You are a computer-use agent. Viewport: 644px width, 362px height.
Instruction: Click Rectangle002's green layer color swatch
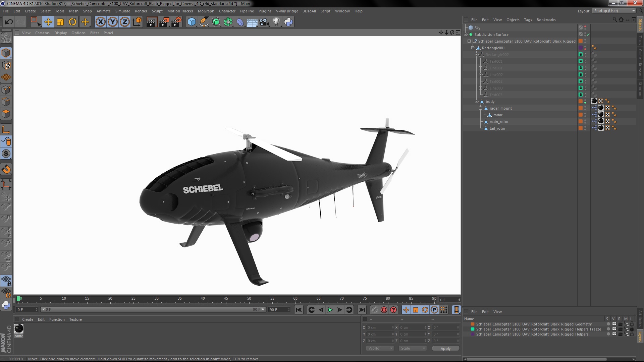point(581,55)
